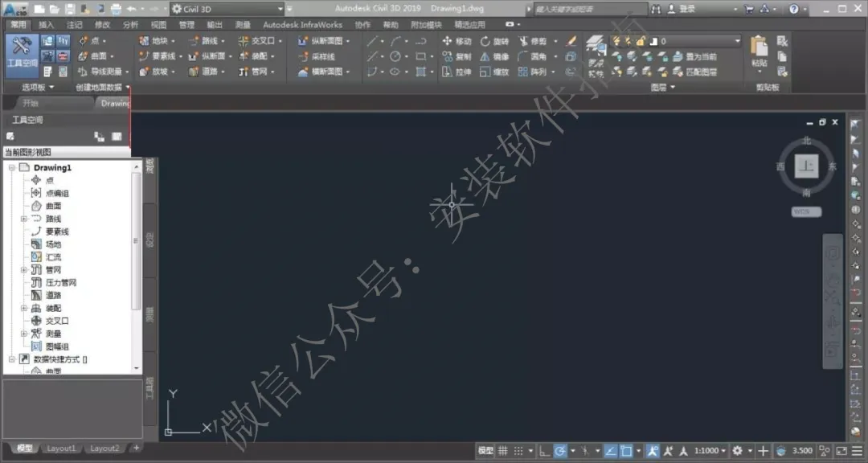Toggle object snap tracking angle icon
This screenshot has height=463, width=868.
(x=611, y=451)
